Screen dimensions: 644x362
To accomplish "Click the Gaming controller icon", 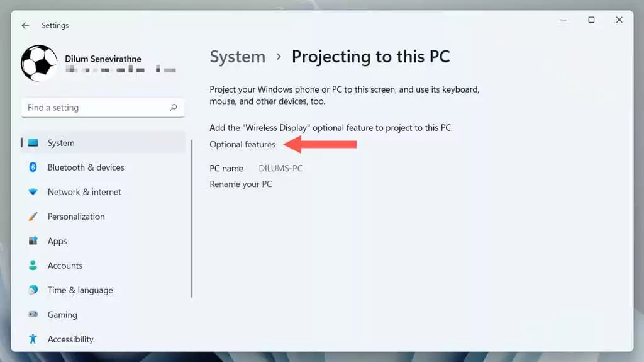I will click(33, 314).
